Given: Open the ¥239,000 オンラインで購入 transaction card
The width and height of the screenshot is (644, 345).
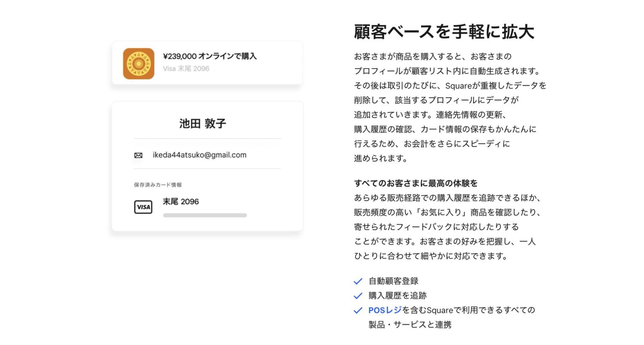Looking at the screenshot, I should [207, 62].
